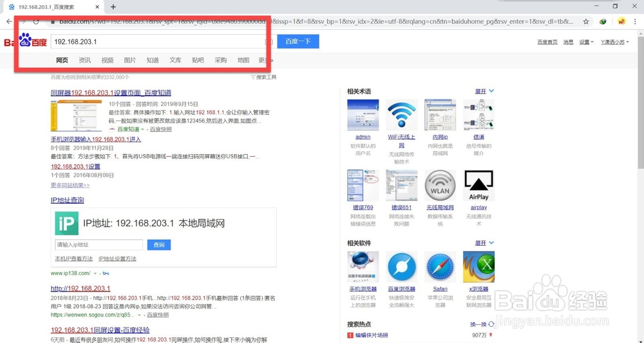Open the 百度首页 link
Image resolution: width=644 pixels, height=343 pixels.
pyautogui.click(x=547, y=42)
